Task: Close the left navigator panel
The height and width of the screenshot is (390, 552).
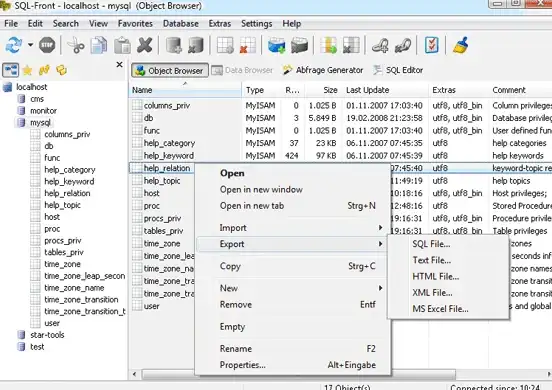Action: click(x=119, y=65)
